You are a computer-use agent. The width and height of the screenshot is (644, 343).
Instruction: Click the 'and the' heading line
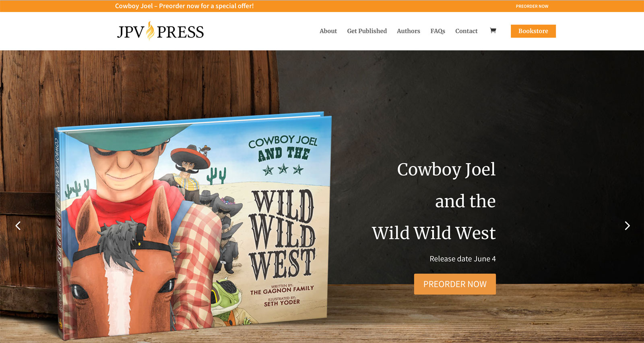[465, 201]
